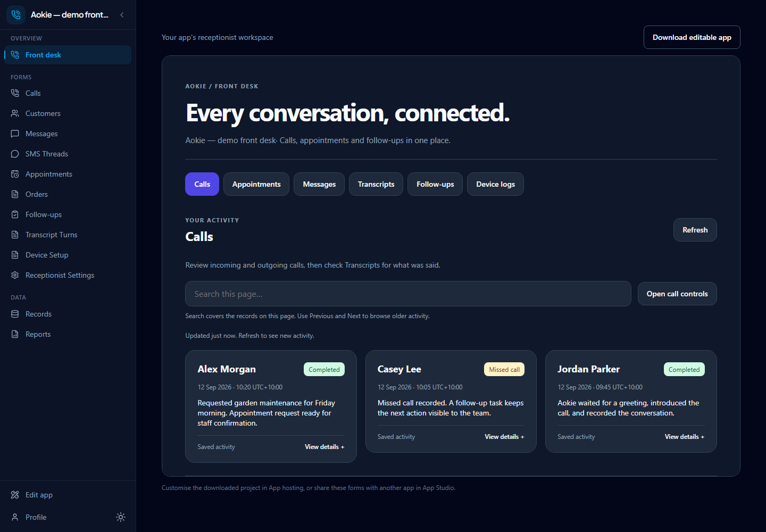Click 'Saved activity' on Casey Lee card
The height and width of the screenshot is (532, 766).
click(x=396, y=437)
